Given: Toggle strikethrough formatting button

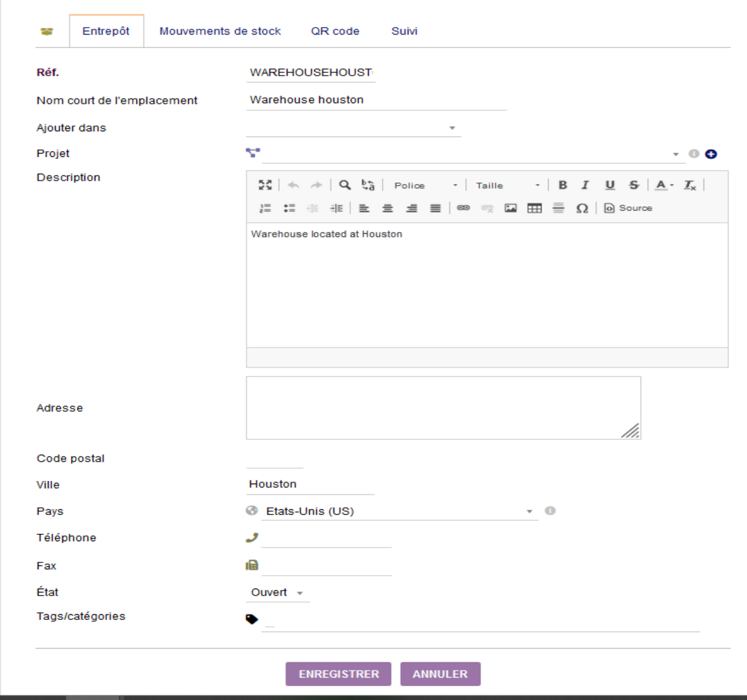Looking at the screenshot, I should (x=634, y=185).
